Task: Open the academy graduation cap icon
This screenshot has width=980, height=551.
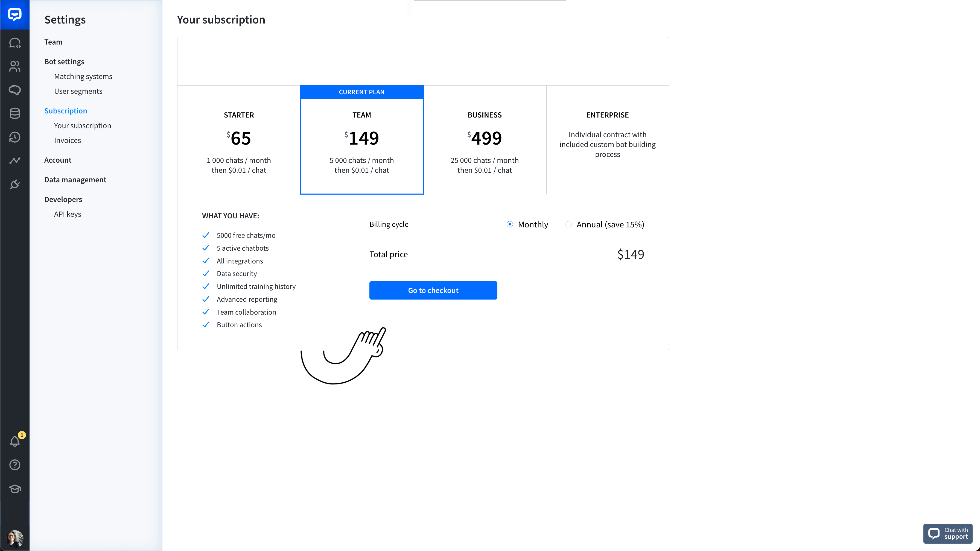Action: coord(14,489)
